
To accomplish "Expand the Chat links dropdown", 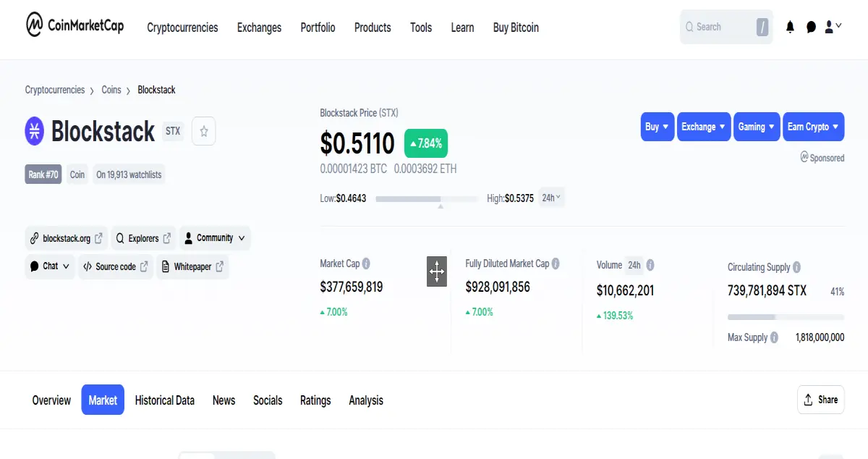I will point(50,266).
